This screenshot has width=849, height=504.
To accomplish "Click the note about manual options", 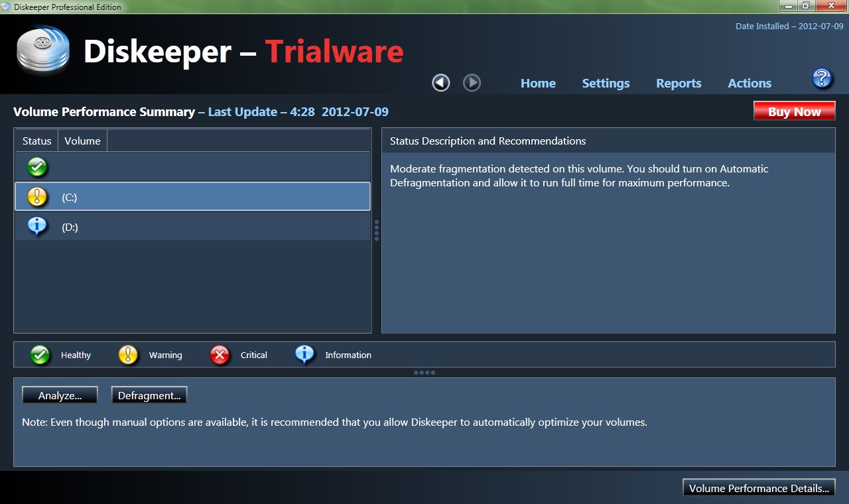I will [x=334, y=422].
